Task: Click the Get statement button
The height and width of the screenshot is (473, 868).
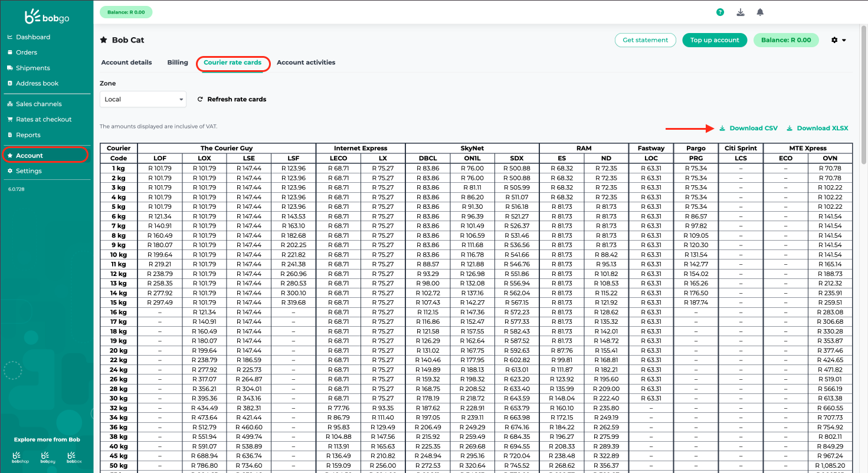Action: [646, 40]
